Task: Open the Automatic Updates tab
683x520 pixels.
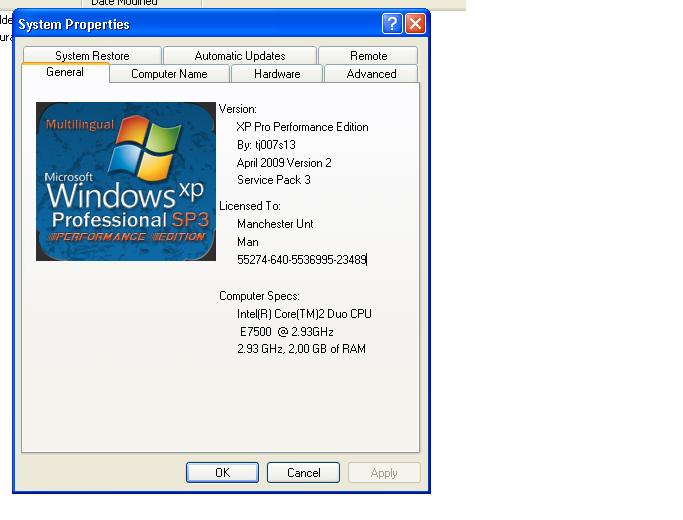Action: (240, 56)
